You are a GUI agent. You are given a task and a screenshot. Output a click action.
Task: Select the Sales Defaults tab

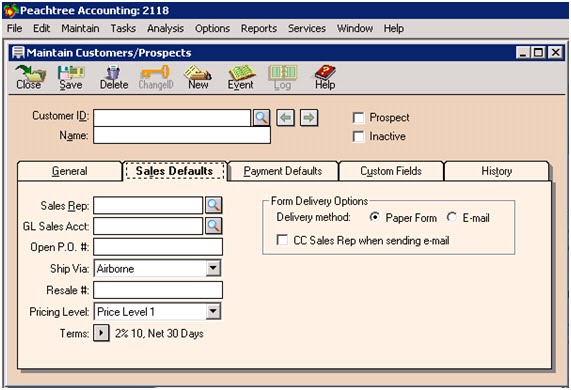point(174,171)
